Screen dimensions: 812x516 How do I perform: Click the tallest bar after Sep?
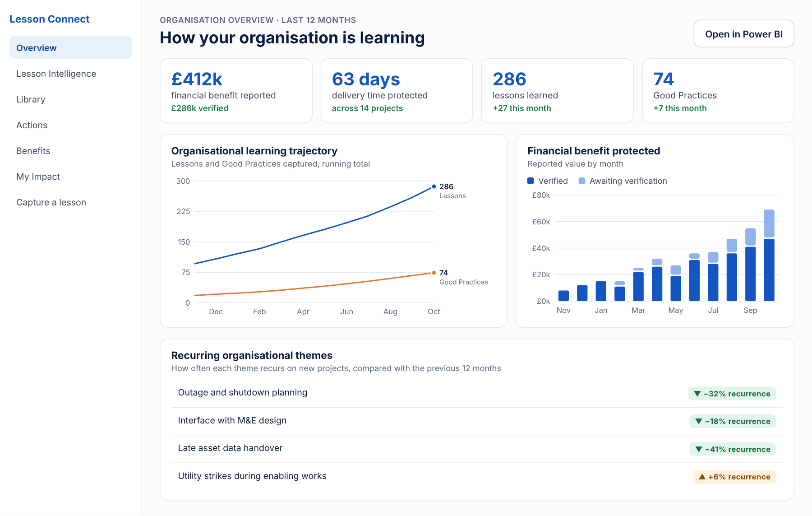pos(769,255)
